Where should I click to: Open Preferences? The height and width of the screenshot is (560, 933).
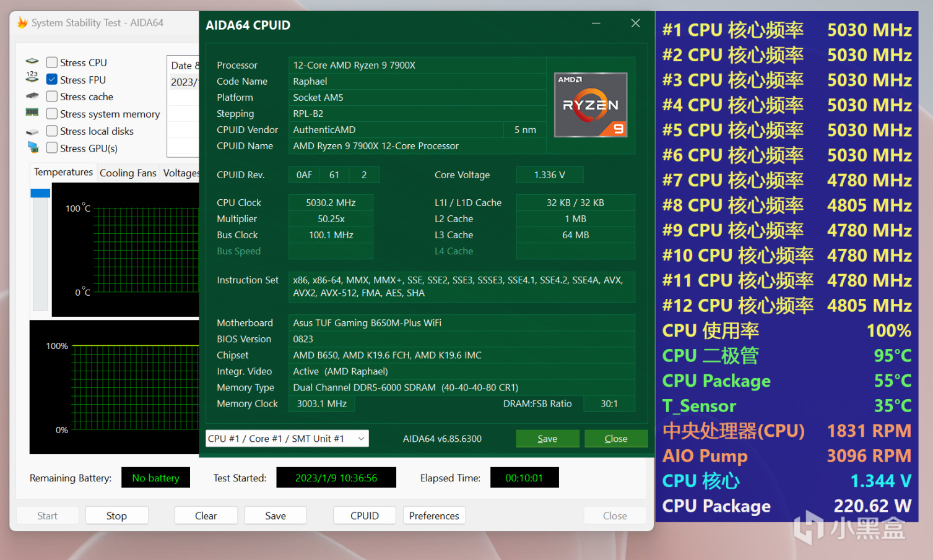tap(434, 515)
